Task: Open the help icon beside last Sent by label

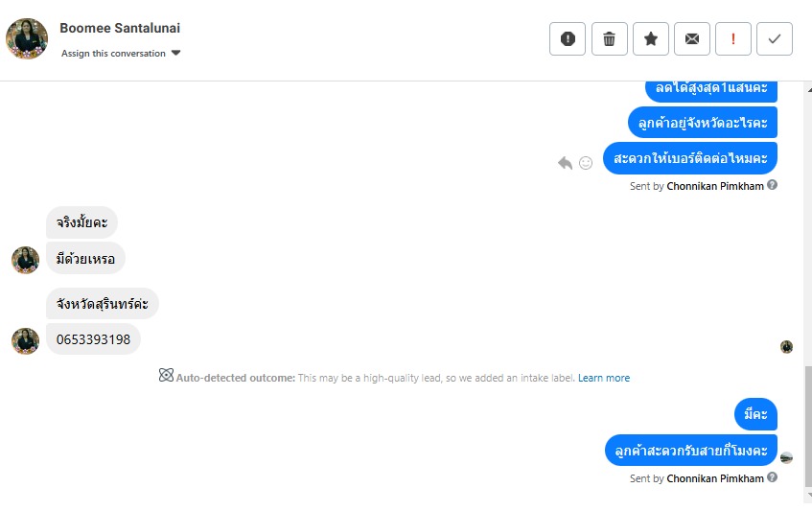Action: 772,477
